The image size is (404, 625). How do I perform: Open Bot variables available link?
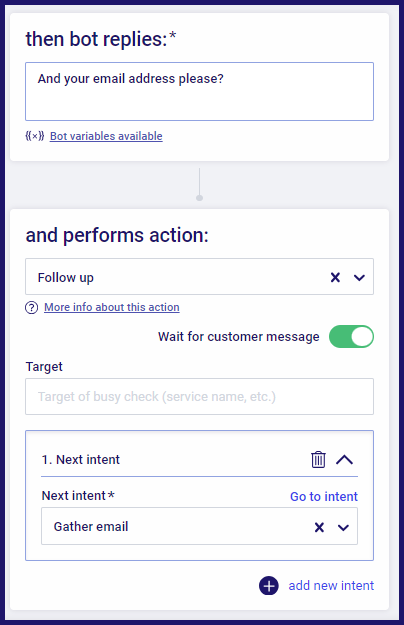pos(106,136)
